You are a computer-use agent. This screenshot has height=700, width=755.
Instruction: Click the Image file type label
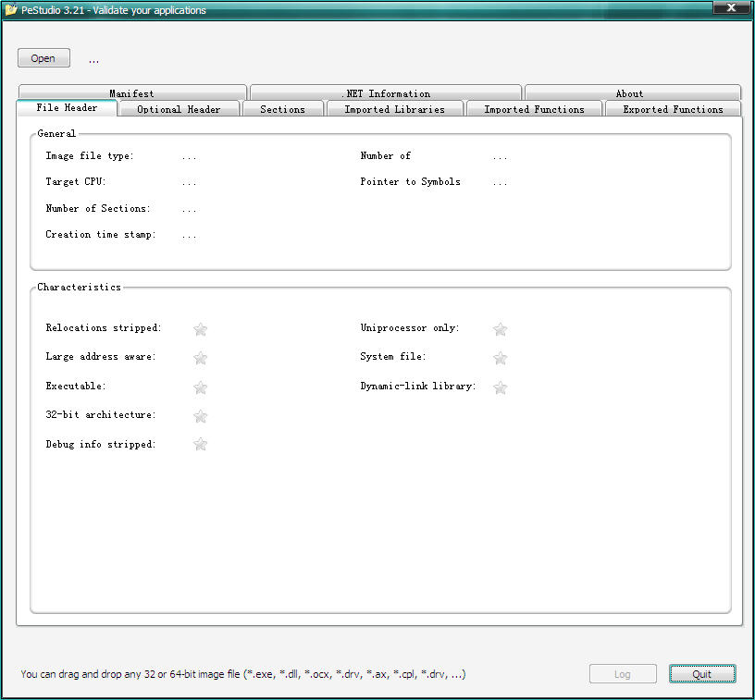(x=90, y=156)
